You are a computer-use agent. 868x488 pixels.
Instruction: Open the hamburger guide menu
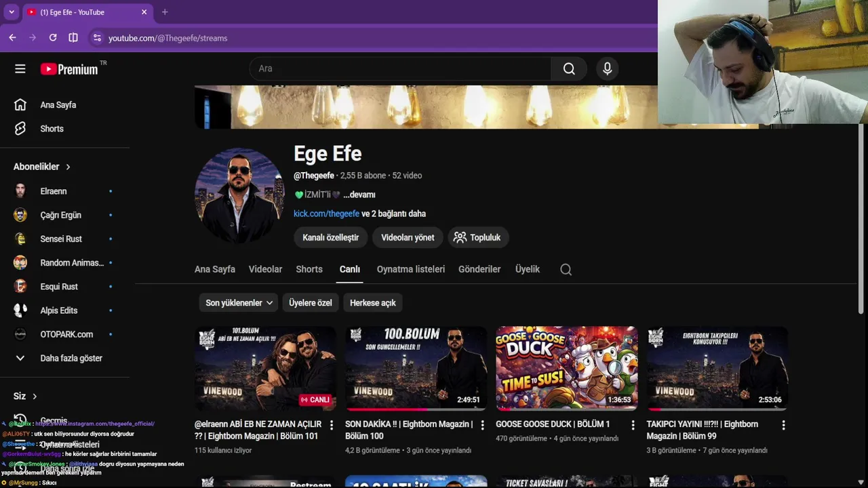(20, 68)
